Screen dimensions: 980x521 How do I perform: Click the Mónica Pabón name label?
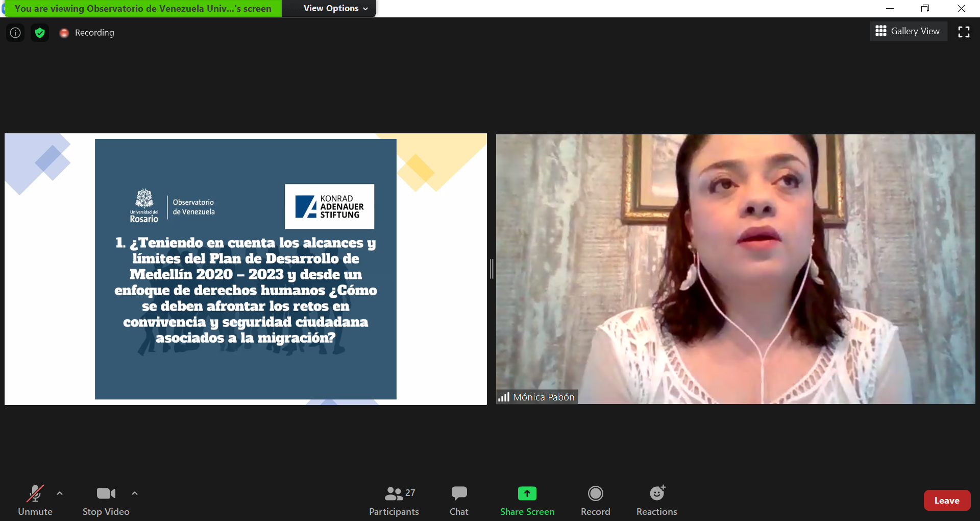coord(543,397)
